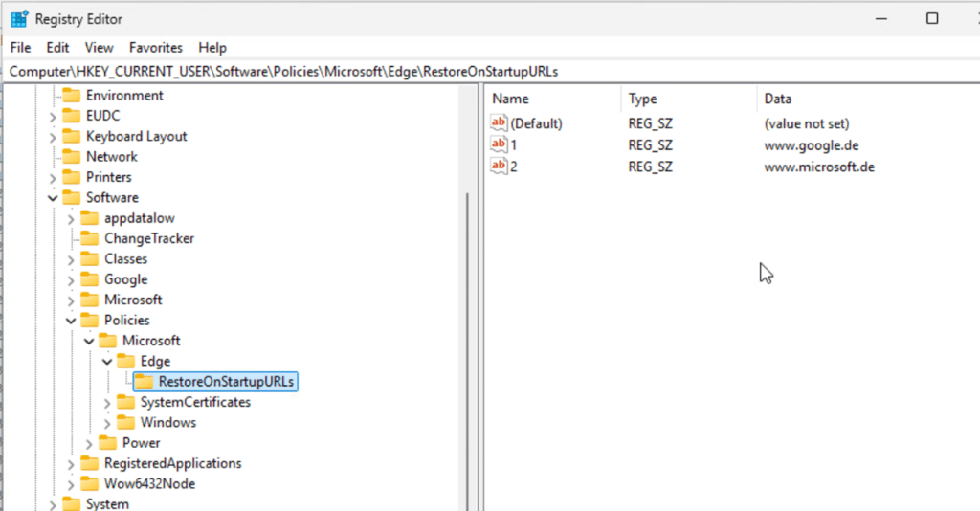Expand the SystemCertificates key
This screenshot has width=980, height=511.
107,403
